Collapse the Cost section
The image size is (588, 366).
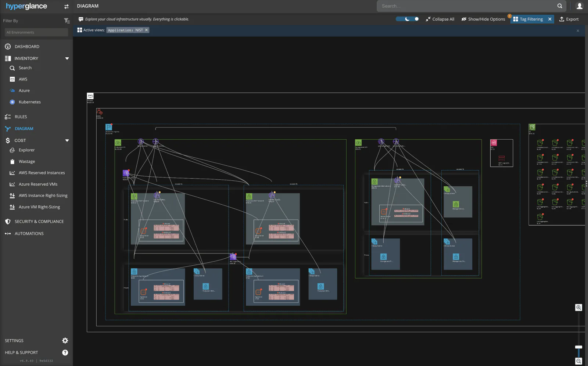click(x=67, y=140)
